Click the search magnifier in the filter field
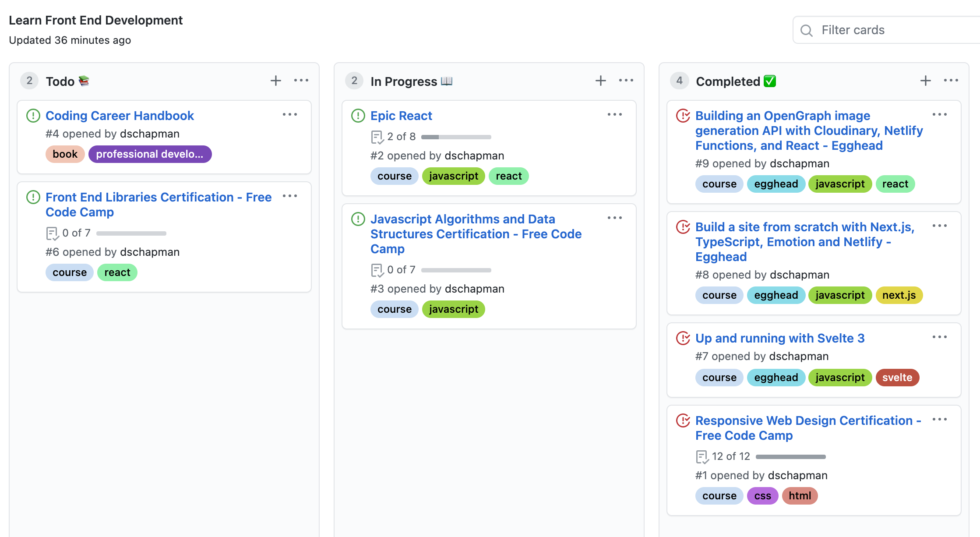 806,30
